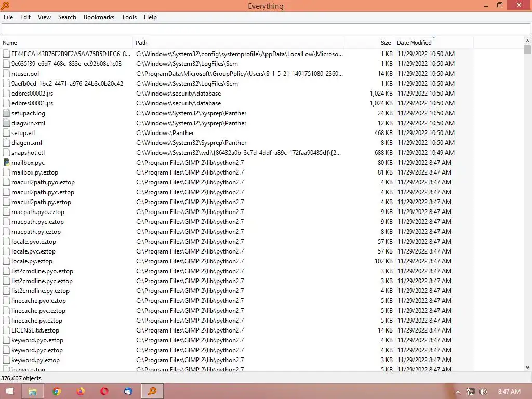Select linecache.pyo.eztop file name

coord(38,301)
